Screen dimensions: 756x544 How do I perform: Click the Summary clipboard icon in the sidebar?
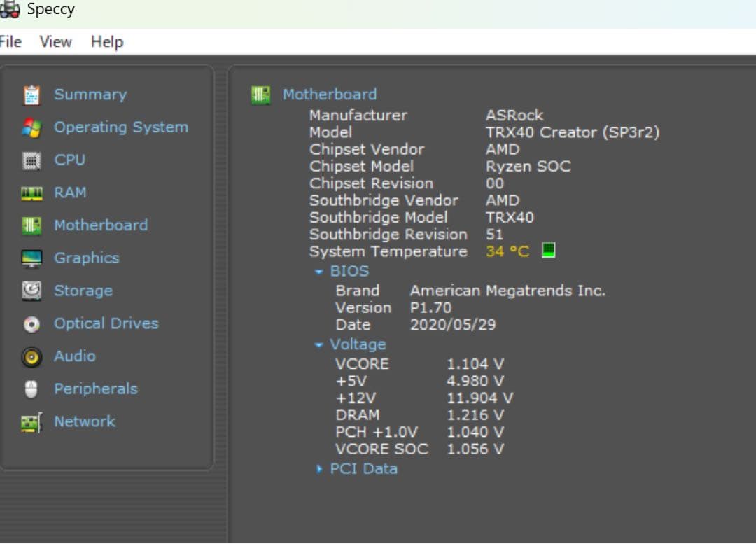31,95
